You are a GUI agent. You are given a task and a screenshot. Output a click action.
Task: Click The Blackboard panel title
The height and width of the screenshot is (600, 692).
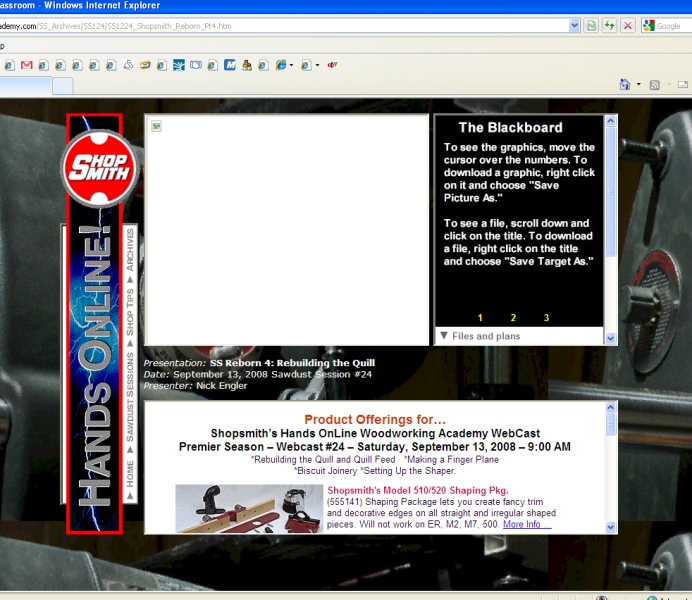[x=511, y=128]
